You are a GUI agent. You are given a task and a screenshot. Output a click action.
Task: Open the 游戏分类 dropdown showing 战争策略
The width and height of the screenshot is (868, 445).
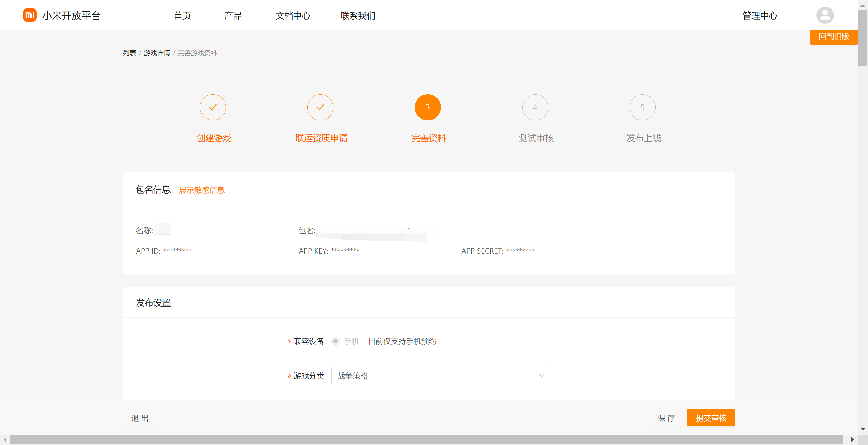point(441,376)
